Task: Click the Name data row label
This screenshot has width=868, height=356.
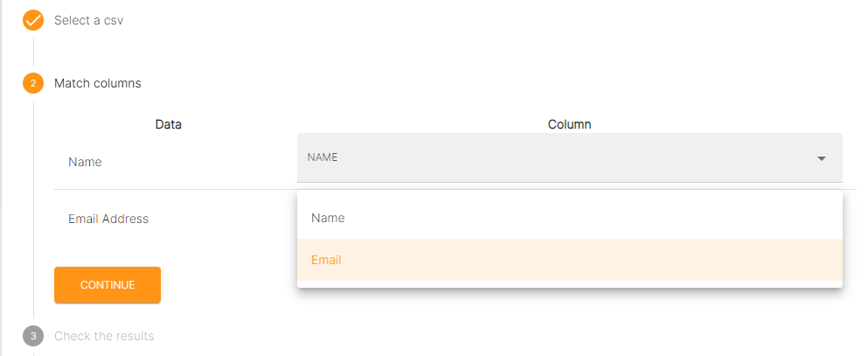Action: (85, 162)
